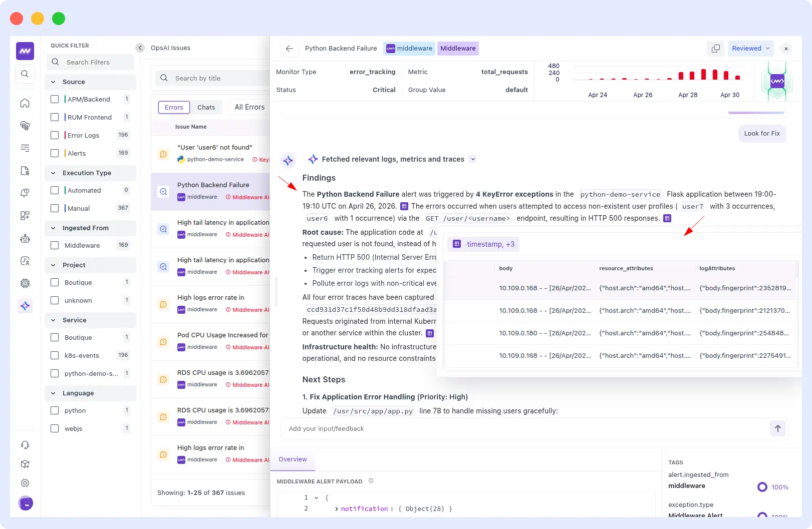Collapse the Execution Type filter section
The width and height of the screenshot is (812, 529).
click(54, 173)
